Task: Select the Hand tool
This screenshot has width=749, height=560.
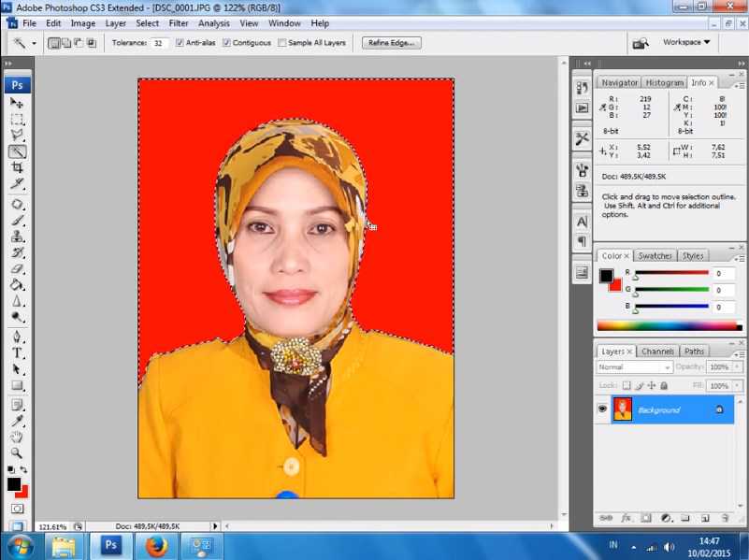Action: 17,437
